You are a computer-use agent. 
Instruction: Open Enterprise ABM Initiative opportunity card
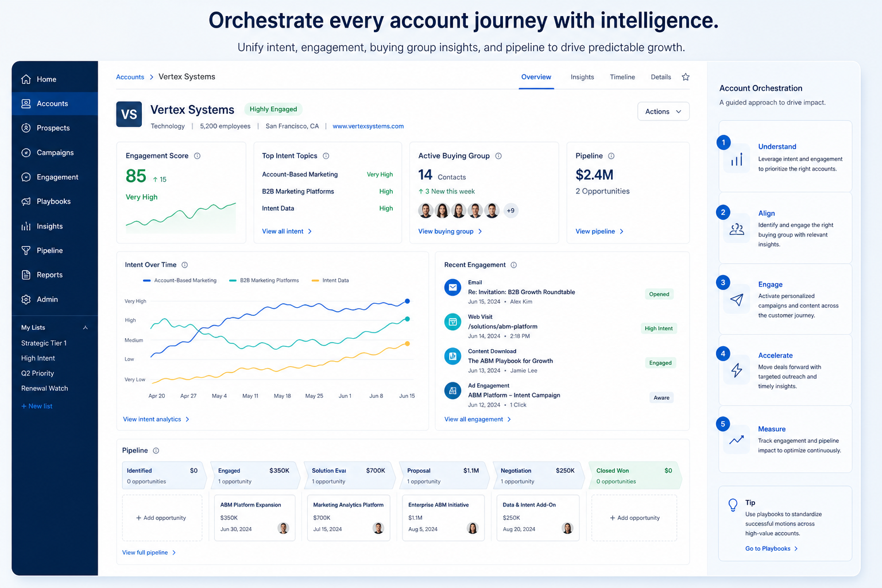point(443,518)
